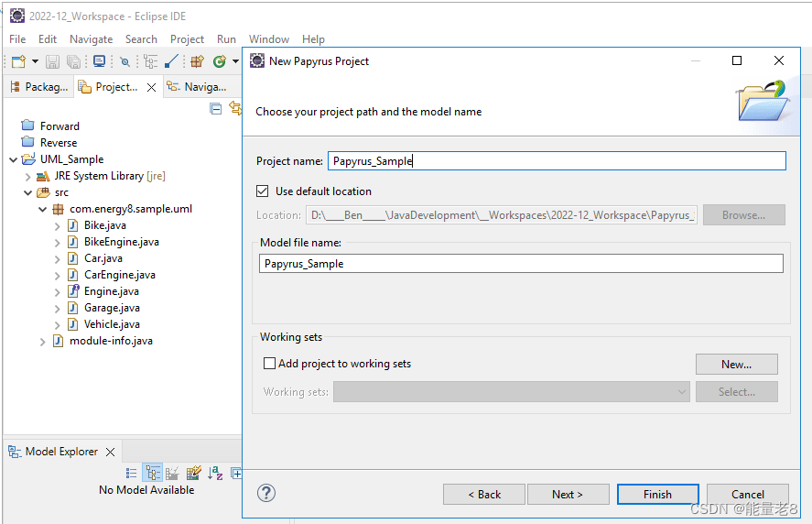Click the New Java Class toolbar icon

click(x=220, y=61)
